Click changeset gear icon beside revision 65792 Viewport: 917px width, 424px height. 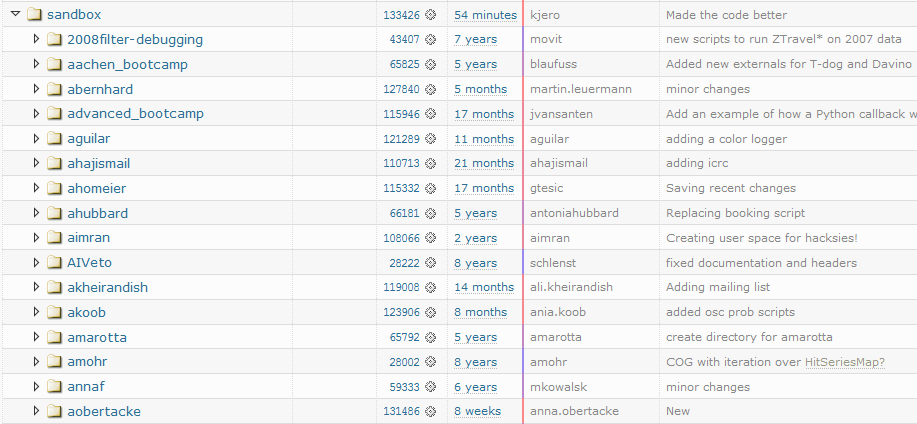tap(431, 337)
